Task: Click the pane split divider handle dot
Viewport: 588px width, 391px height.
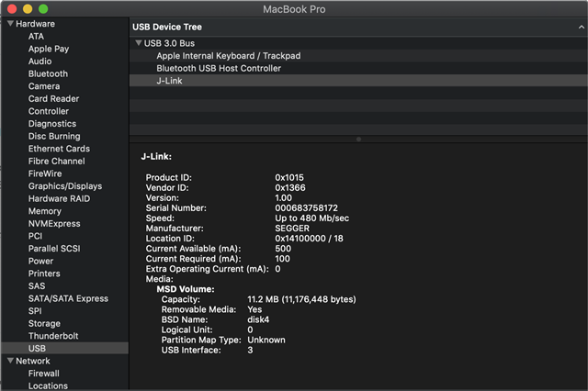Action: click(x=358, y=139)
